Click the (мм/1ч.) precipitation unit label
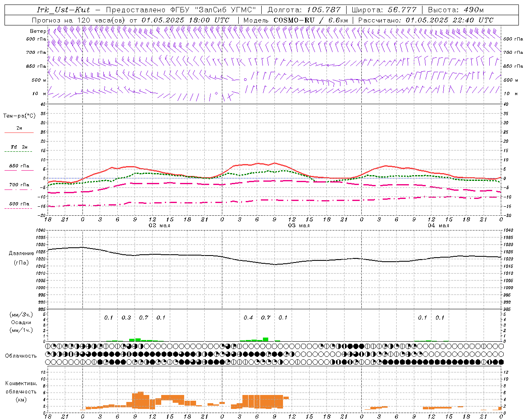 pyautogui.click(x=21, y=330)
